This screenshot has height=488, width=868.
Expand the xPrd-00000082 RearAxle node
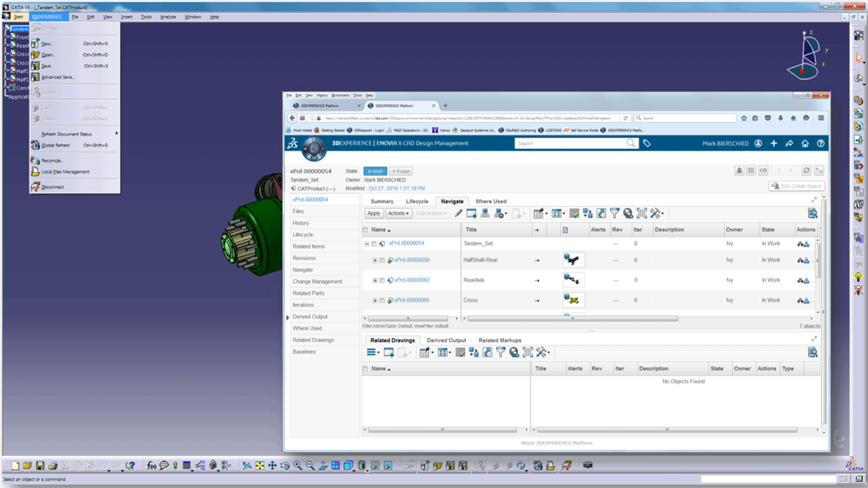375,280
